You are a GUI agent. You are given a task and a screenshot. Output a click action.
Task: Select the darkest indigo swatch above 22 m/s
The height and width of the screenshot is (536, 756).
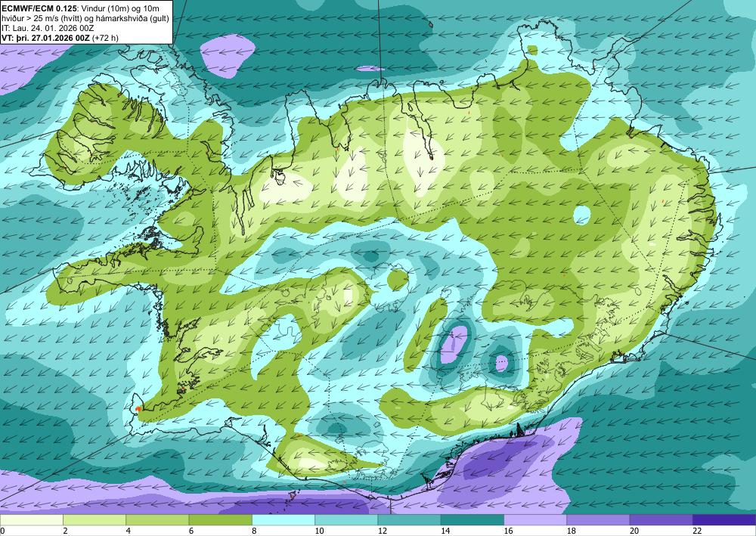pos(724,520)
